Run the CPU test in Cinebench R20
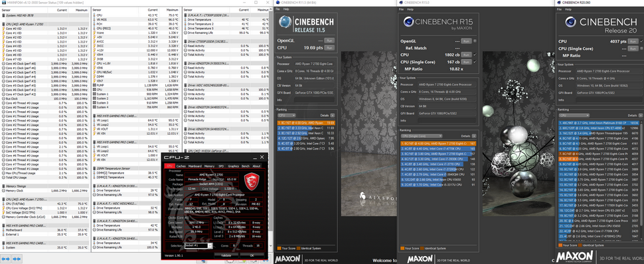This screenshot has width=644, height=264. (633, 41)
